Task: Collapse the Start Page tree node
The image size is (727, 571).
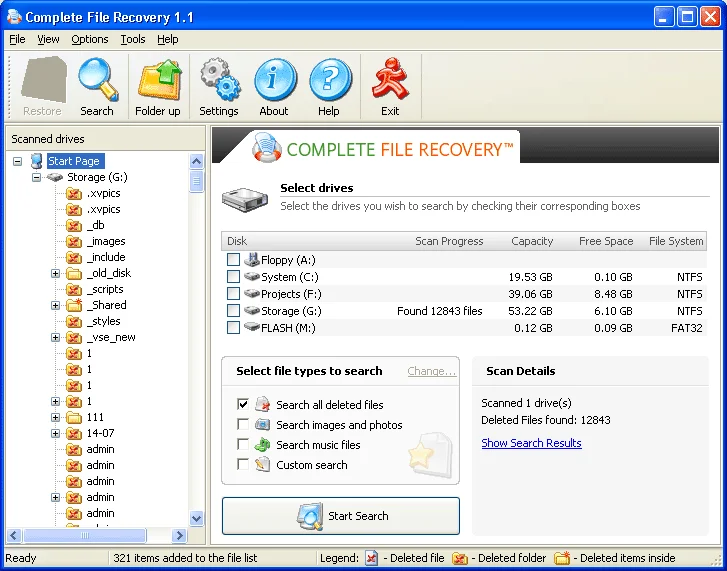Action: coord(18,162)
